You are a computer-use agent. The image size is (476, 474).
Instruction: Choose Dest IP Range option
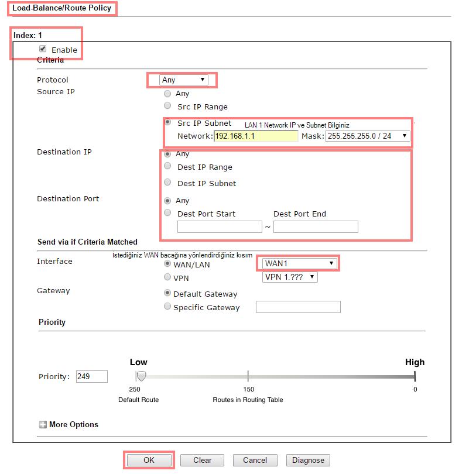coord(168,166)
